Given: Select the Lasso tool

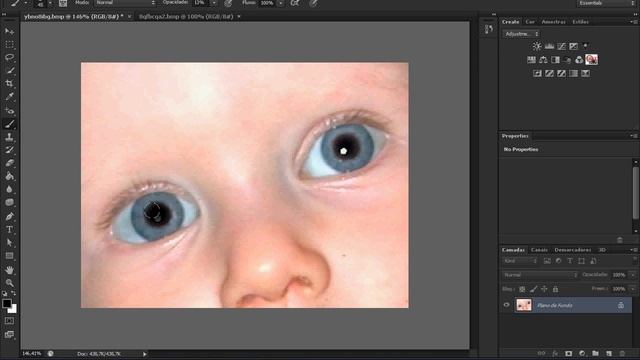Looking at the screenshot, I should pyautogui.click(x=9, y=57).
